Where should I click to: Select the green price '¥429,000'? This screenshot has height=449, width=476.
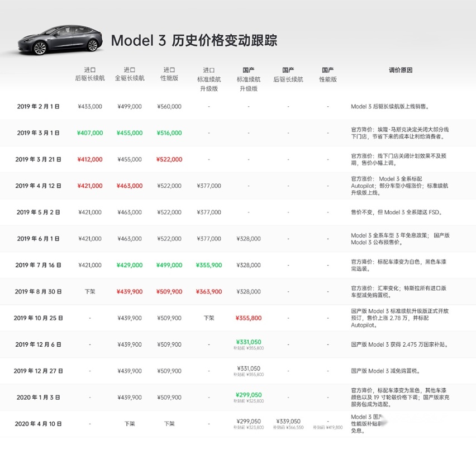[130, 265]
